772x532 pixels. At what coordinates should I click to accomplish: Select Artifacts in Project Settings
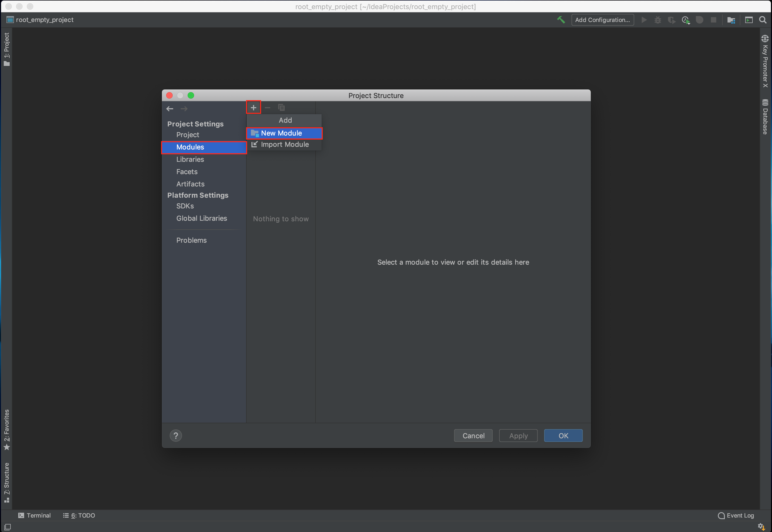(204, 184)
